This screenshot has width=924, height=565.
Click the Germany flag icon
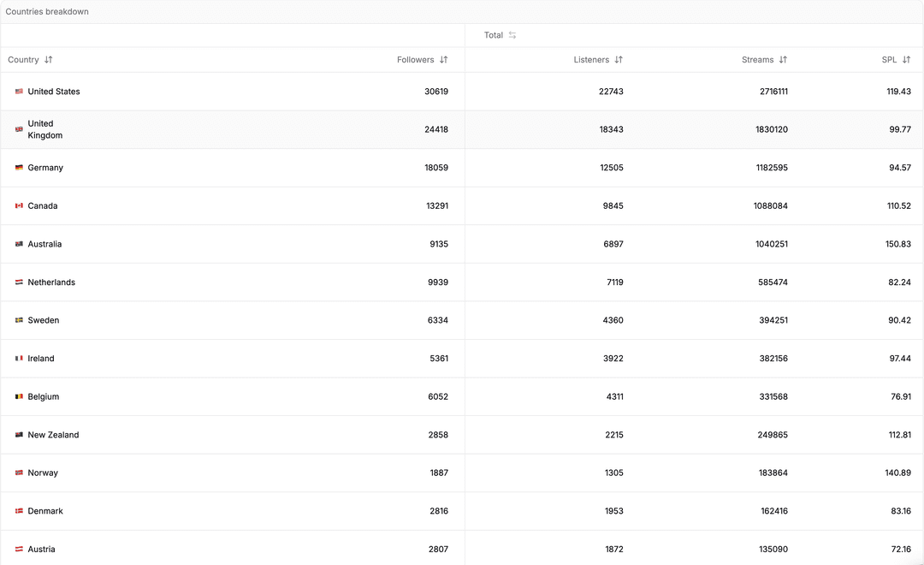(18, 168)
